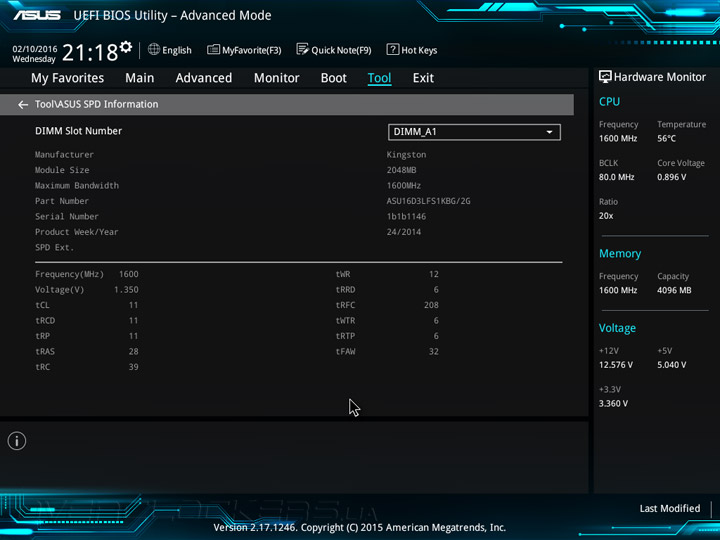Click the Module Size value 2048MB
This screenshot has height=540, width=720.
pyautogui.click(x=401, y=170)
